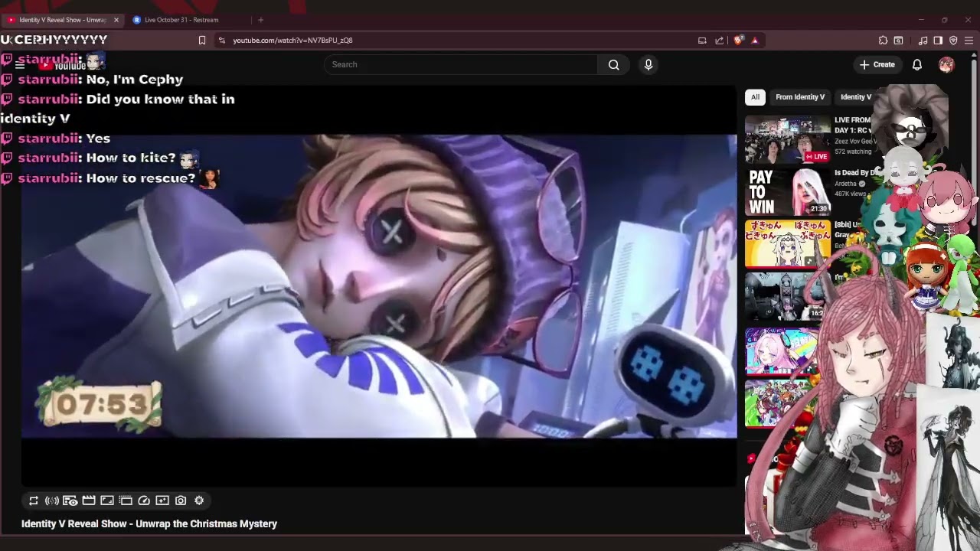Screen dimensions: 980x551
Task: Open Brave Shields lion icon
Action: (x=738, y=40)
